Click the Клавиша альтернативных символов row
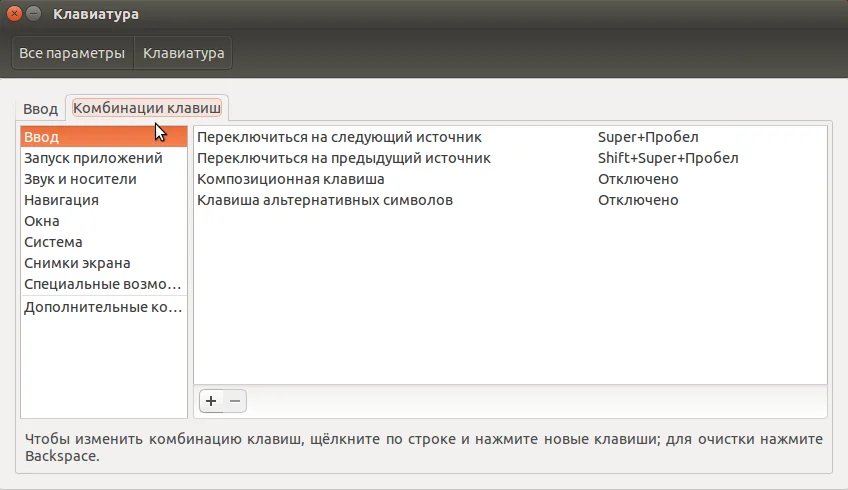848x490 pixels. (511, 200)
